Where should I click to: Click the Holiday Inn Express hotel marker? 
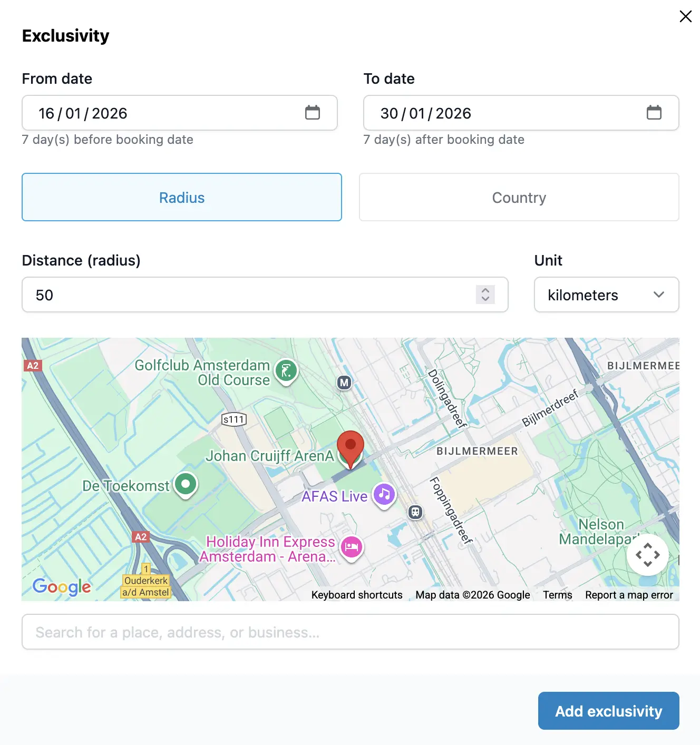[352, 547]
